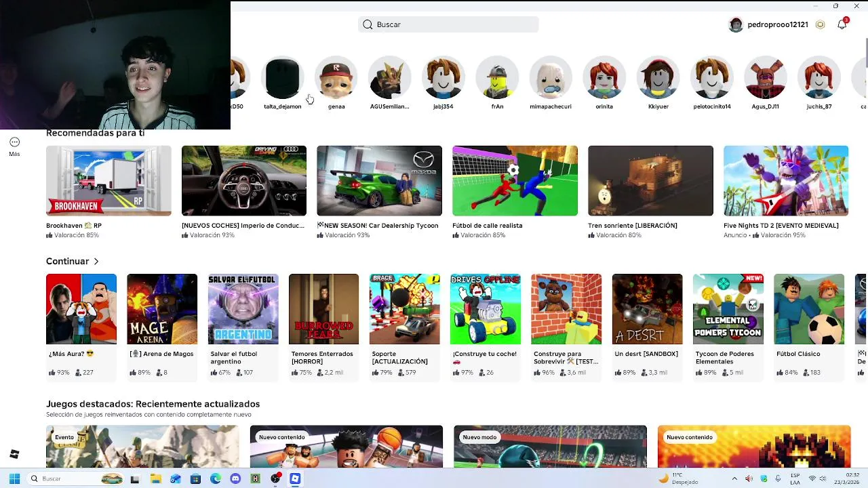
Task: Click the Recomendadas para ti heading
Action: 96,133
